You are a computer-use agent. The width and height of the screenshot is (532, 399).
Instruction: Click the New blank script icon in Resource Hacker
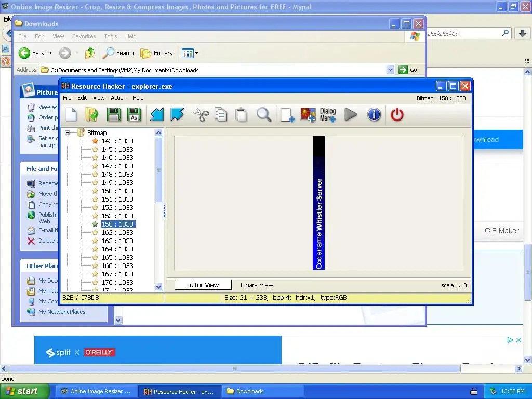[71, 114]
